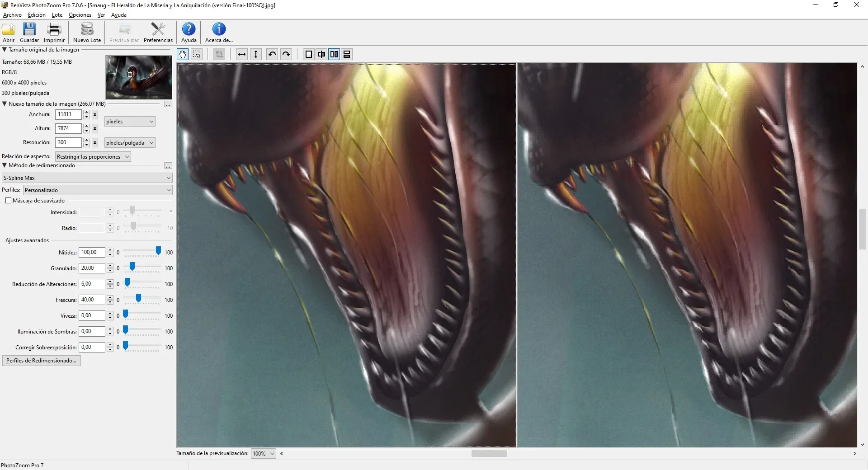Open the Edición menu

pyautogui.click(x=37, y=15)
